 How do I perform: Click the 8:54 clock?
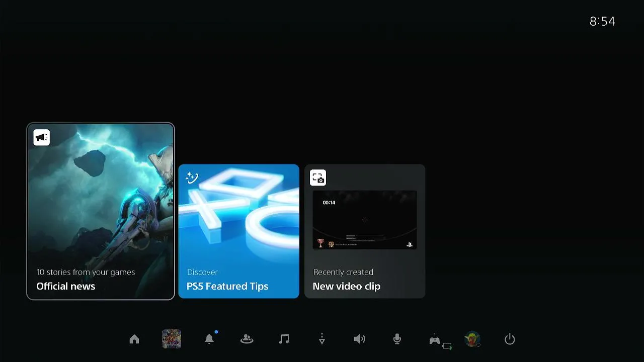[x=602, y=21]
